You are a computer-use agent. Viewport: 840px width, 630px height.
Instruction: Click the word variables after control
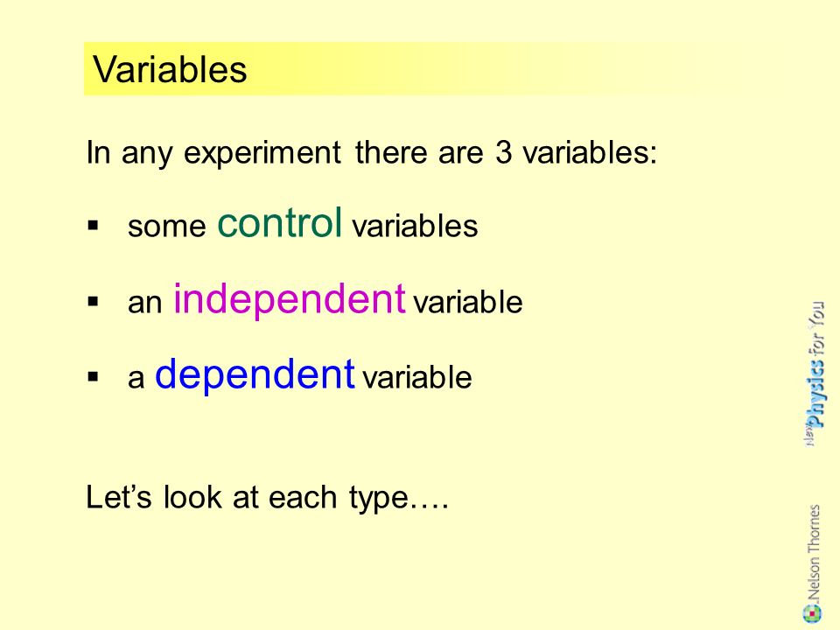pyautogui.click(x=415, y=226)
